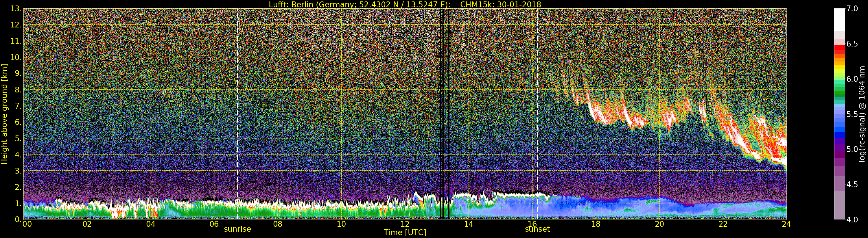Click the "4.0" colorbar tick value
This screenshot has height=238, width=868.
coord(852,220)
